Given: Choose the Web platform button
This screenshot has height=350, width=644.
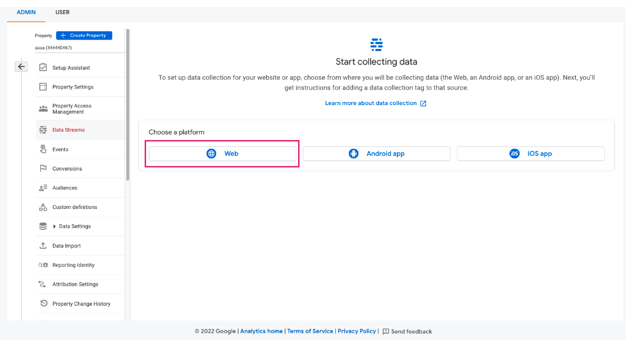Looking at the screenshot, I should point(223,153).
